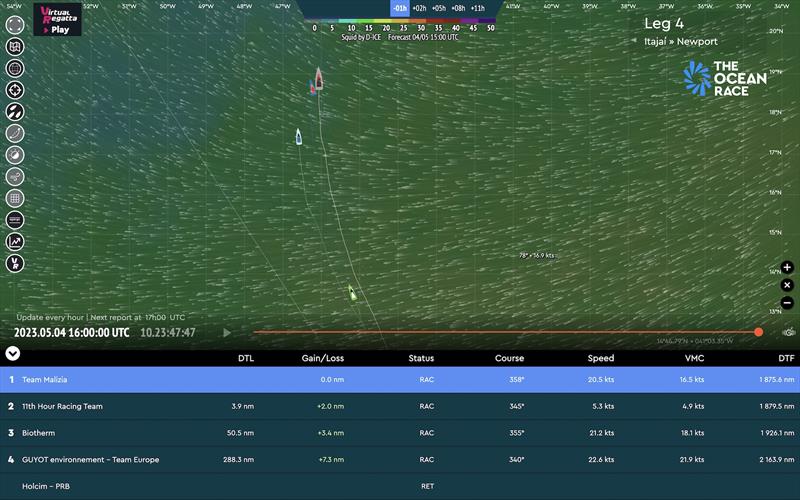Toggle the curved route track icon
This screenshot has width=800, height=500.
pyautogui.click(x=15, y=133)
